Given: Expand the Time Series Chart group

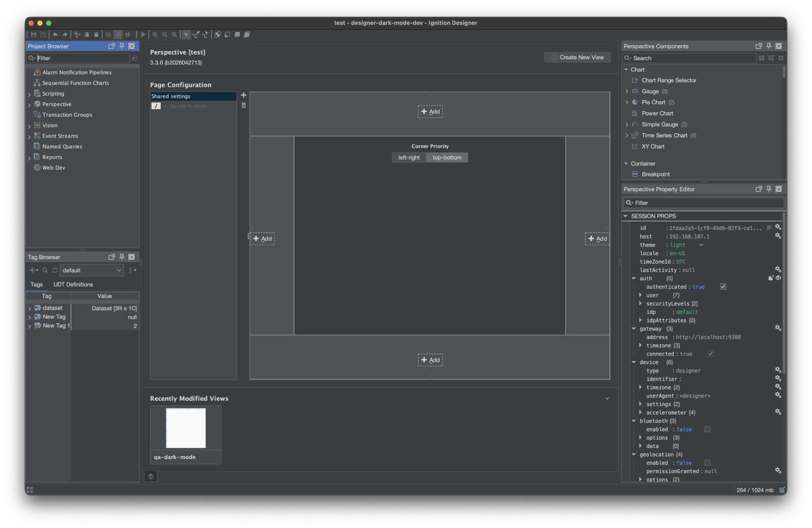Looking at the screenshot, I should (x=627, y=136).
